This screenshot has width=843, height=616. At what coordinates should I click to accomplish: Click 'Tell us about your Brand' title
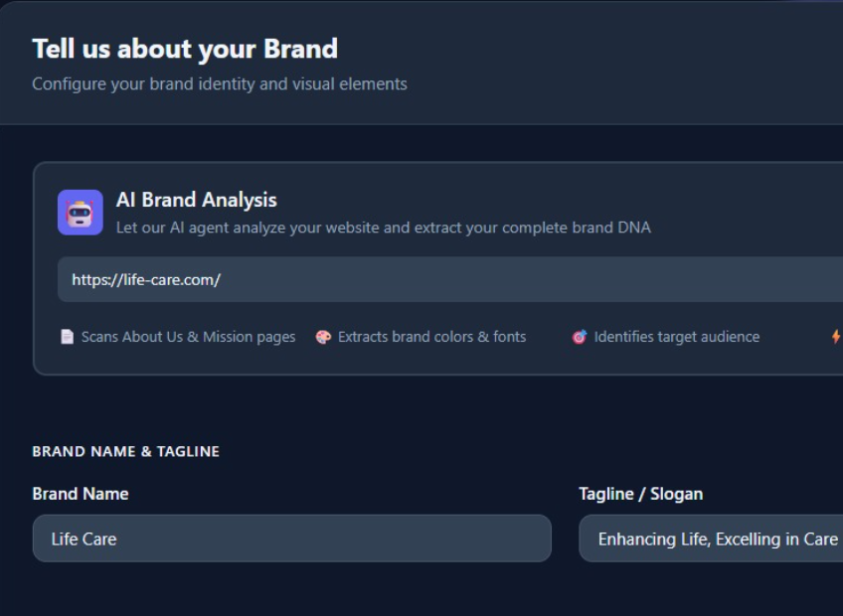coord(185,49)
